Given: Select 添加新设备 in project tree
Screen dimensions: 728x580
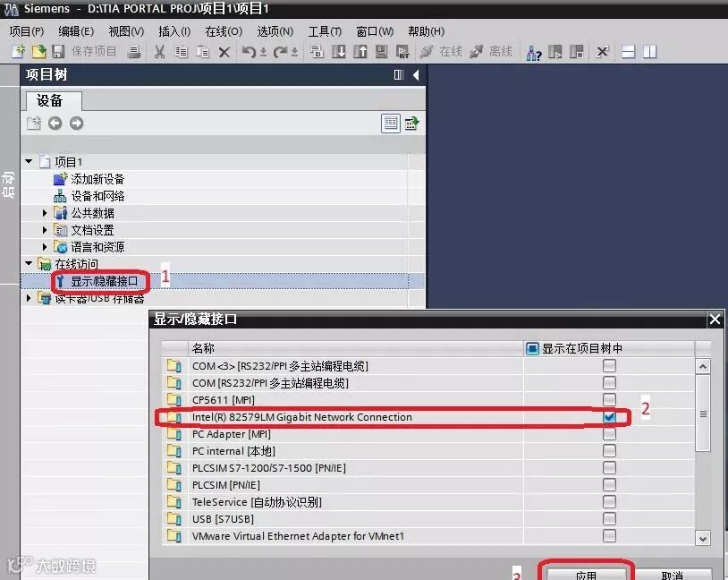Looking at the screenshot, I should click(x=97, y=179).
